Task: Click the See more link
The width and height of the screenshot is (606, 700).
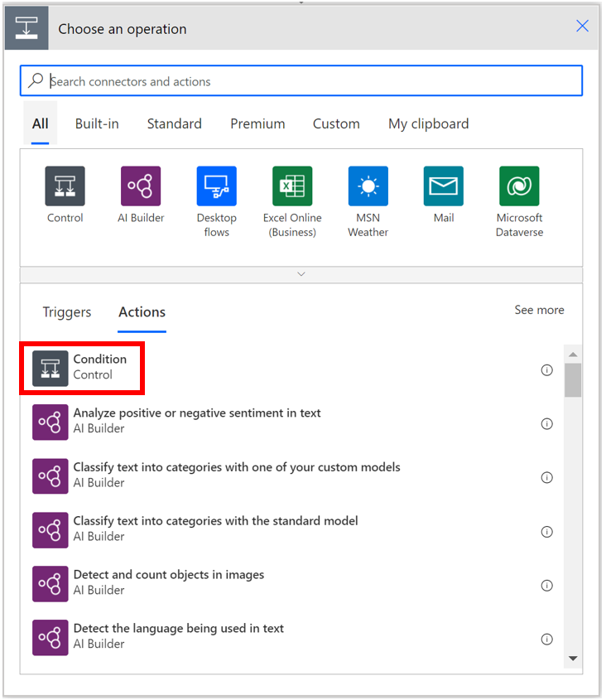Action: click(x=539, y=310)
